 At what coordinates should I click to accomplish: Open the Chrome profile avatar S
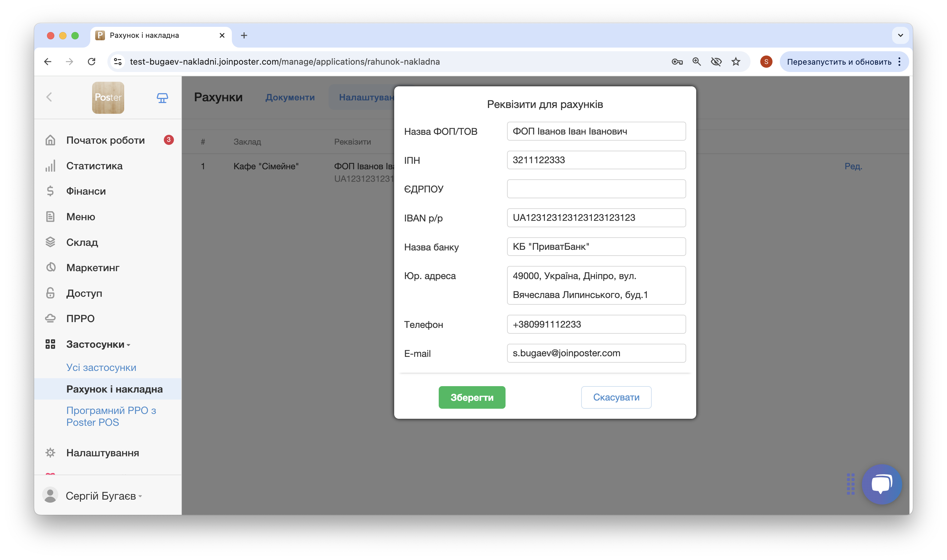(x=766, y=62)
